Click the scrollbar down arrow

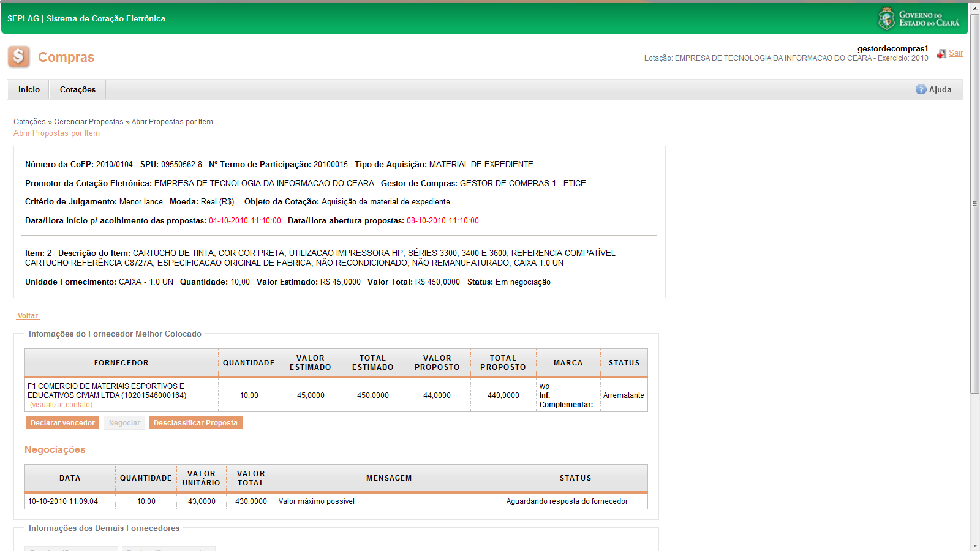tap(974, 545)
